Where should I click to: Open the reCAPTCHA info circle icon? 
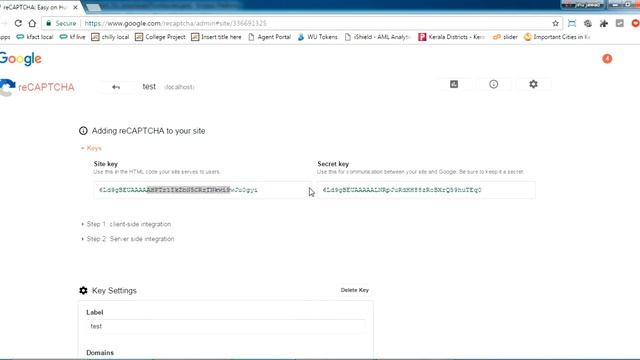pyautogui.click(x=493, y=84)
